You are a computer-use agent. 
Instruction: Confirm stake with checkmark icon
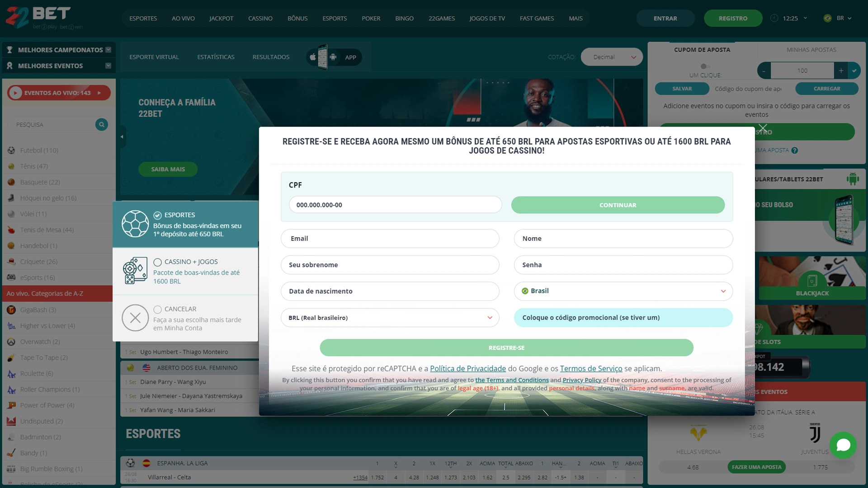(854, 70)
